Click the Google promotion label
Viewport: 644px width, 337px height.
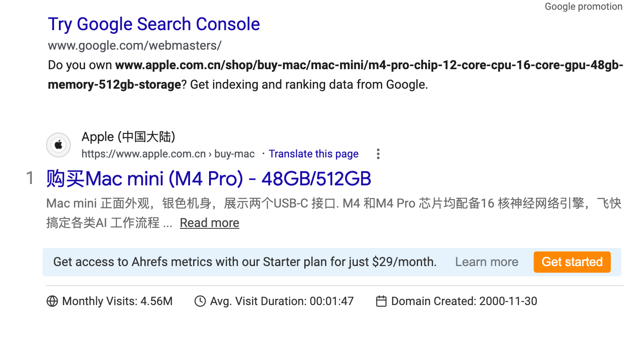(x=583, y=6)
